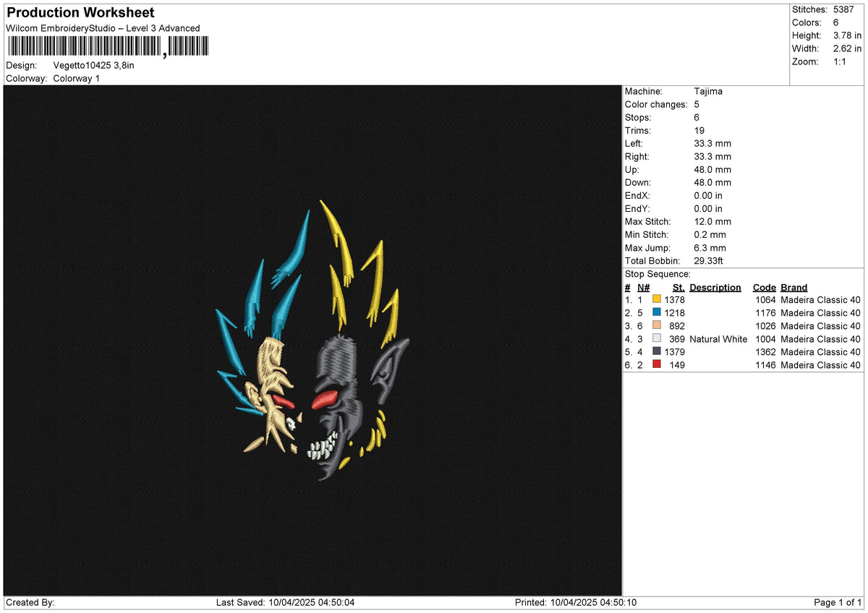Click the 'Left:' row value 33.3 mm
This screenshot has width=868, height=613.
pos(712,143)
